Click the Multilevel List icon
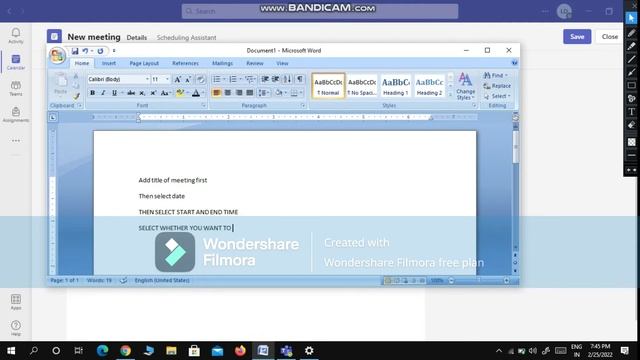The width and height of the screenshot is (640, 360). (250, 79)
